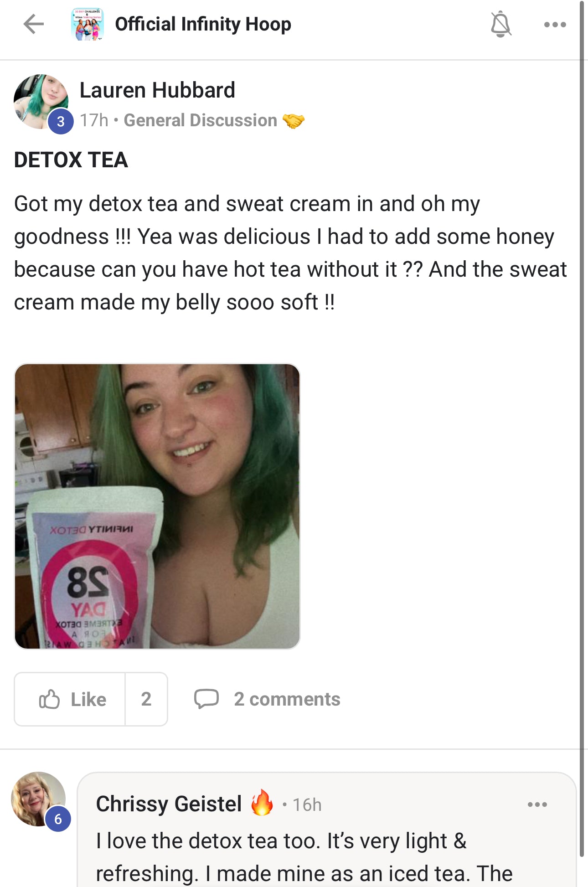588x887 pixels.
Task: View Lauren Hubbard's profile picture
Action: pos(41,101)
